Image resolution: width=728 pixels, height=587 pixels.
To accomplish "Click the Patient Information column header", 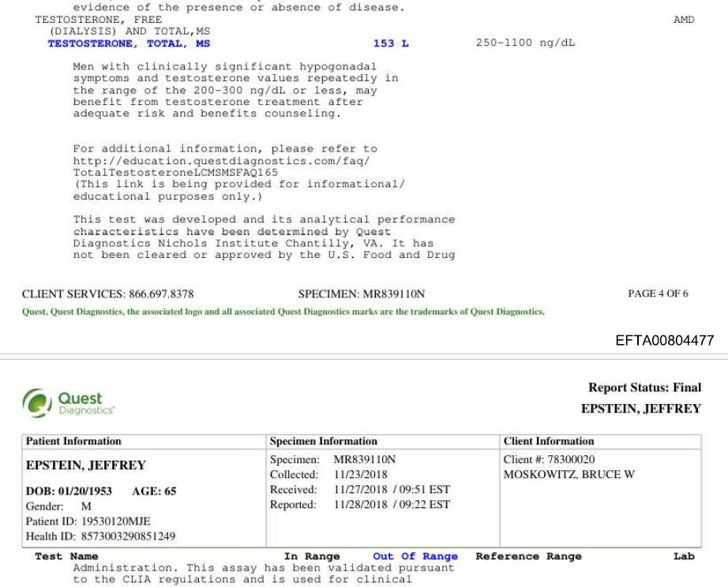I will [x=73, y=441].
